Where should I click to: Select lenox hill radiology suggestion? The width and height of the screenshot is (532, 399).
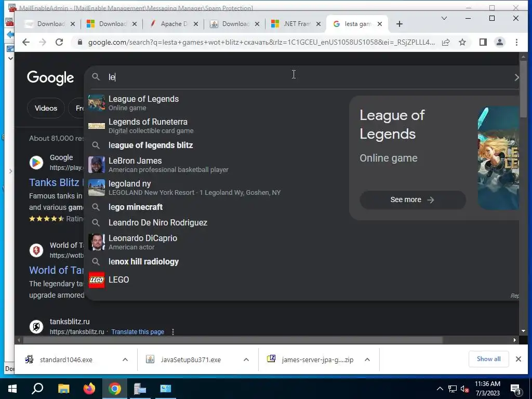point(217,262)
